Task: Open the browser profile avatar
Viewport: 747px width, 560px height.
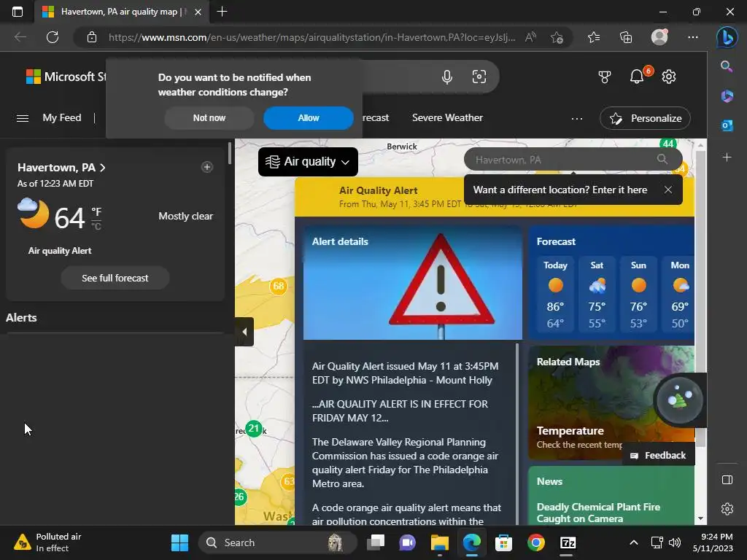Action: click(x=659, y=37)
